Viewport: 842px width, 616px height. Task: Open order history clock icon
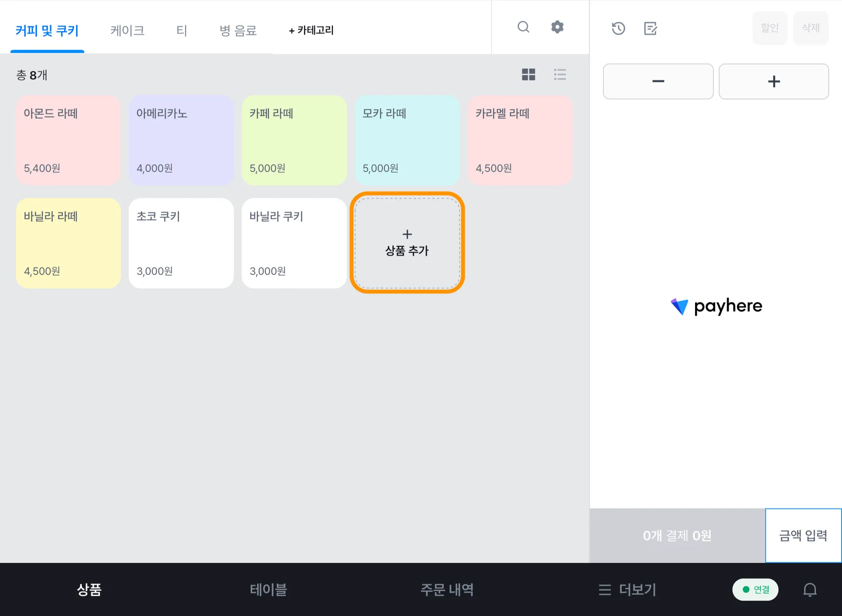tap(618, 29)
